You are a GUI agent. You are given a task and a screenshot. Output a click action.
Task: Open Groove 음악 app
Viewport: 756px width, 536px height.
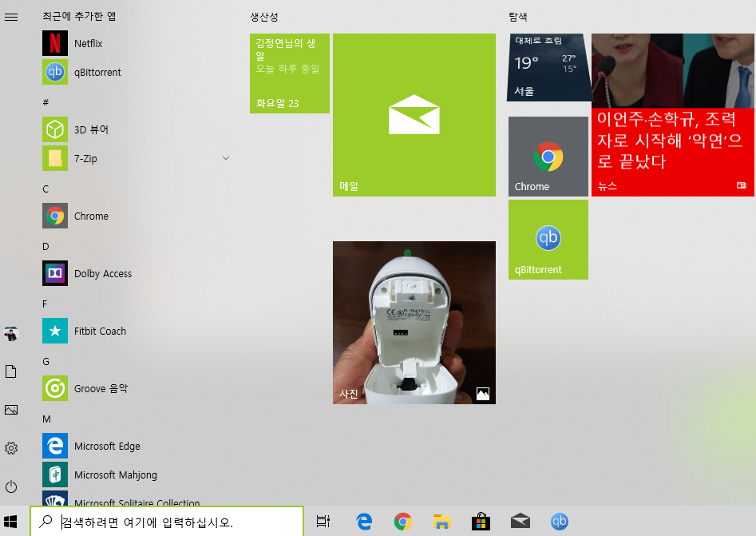(x=136, y=388)
